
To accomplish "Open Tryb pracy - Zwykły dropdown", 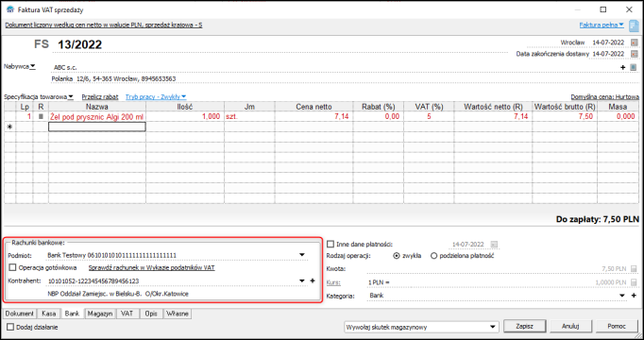I will tap(156, 97).
